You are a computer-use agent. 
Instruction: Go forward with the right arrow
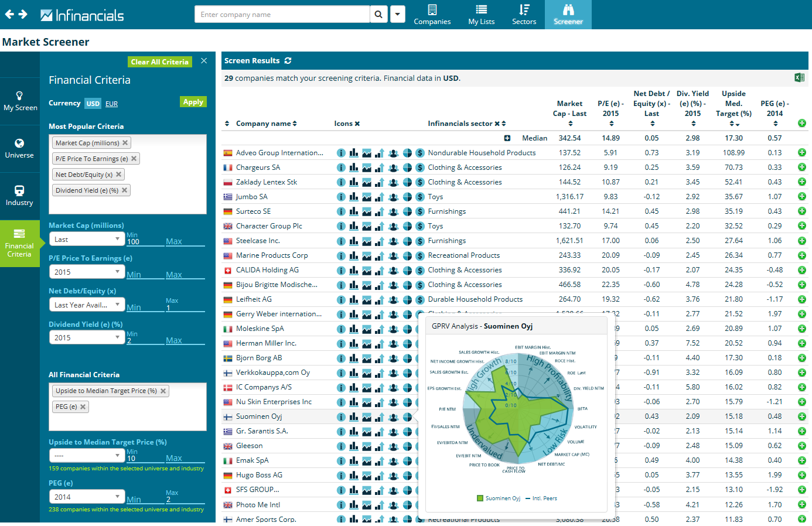click(x=23, y=14)
